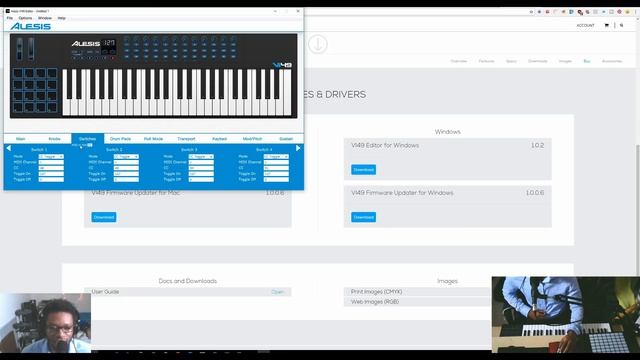The width and height of the screenshot is (640, 360).
Task: Open the Options menu
Action: (25, 18)
